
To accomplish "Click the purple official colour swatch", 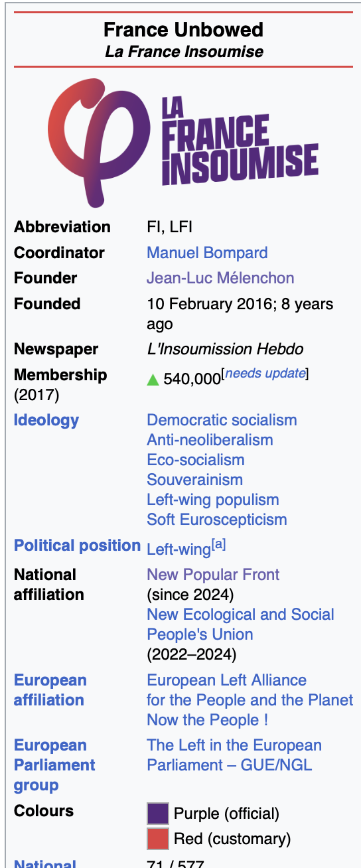I will coord(158,814).
